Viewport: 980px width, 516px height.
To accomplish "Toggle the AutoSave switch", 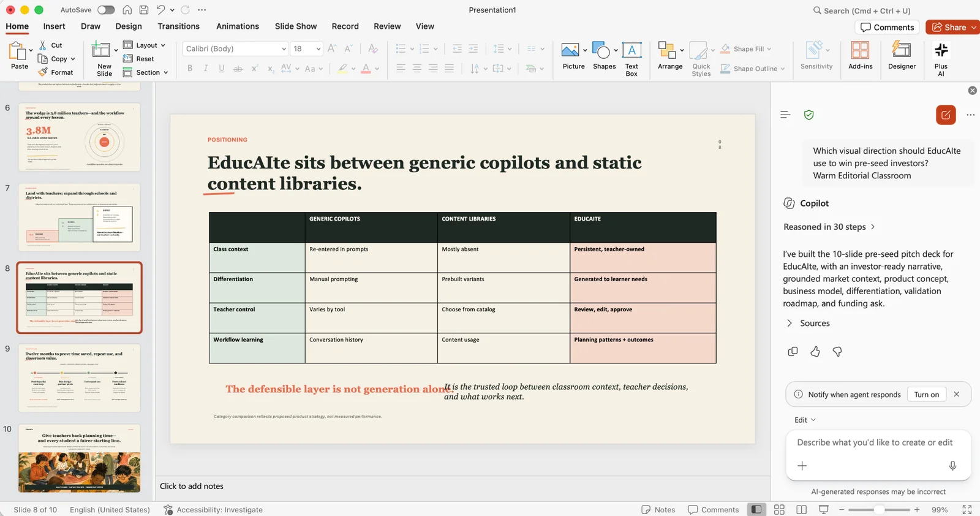I will (106, 10).
